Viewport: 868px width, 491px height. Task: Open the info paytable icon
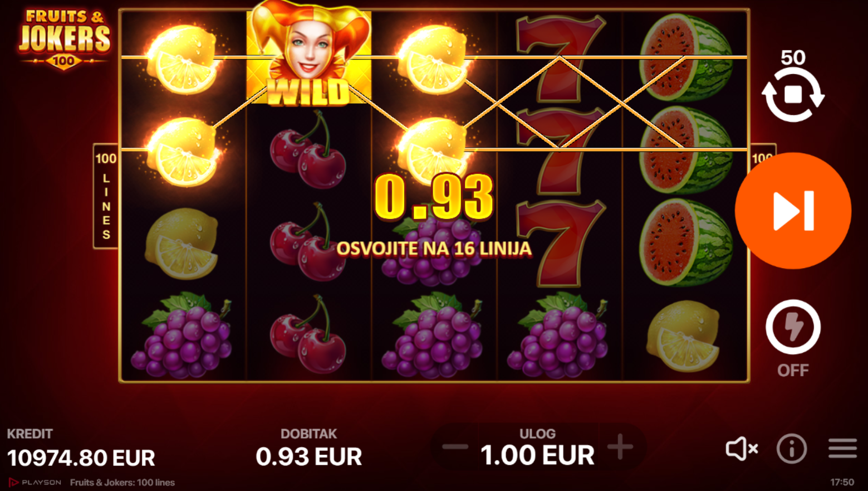point(792,448)
